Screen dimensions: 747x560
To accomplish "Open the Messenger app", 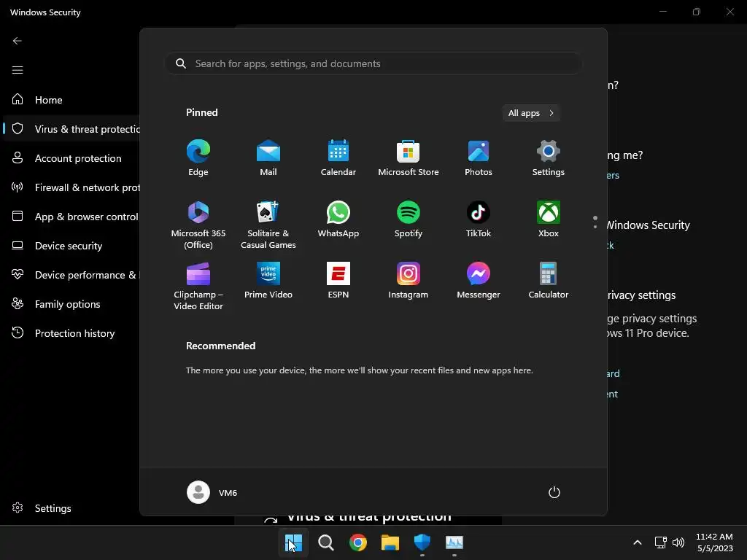I will [479, 280].
